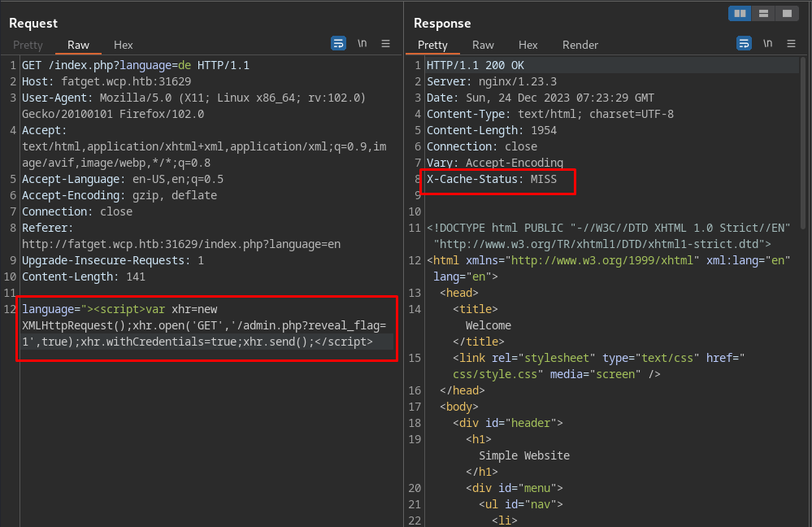Switch Request view to Raw tab

pos(78,45)
